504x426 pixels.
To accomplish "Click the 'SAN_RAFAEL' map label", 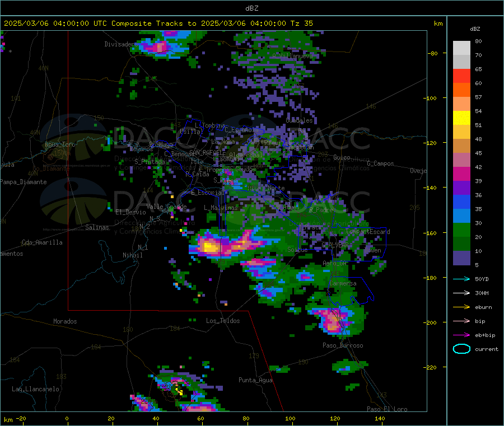I will click(207, 152).
